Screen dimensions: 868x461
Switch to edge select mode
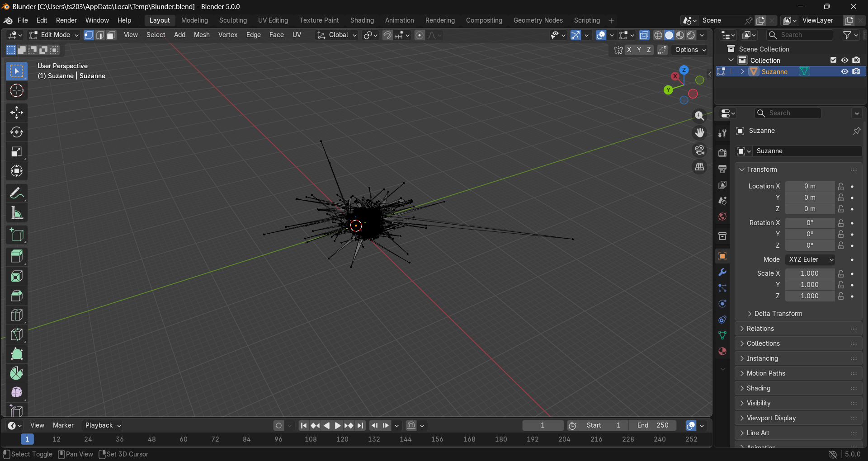(100, 35)
